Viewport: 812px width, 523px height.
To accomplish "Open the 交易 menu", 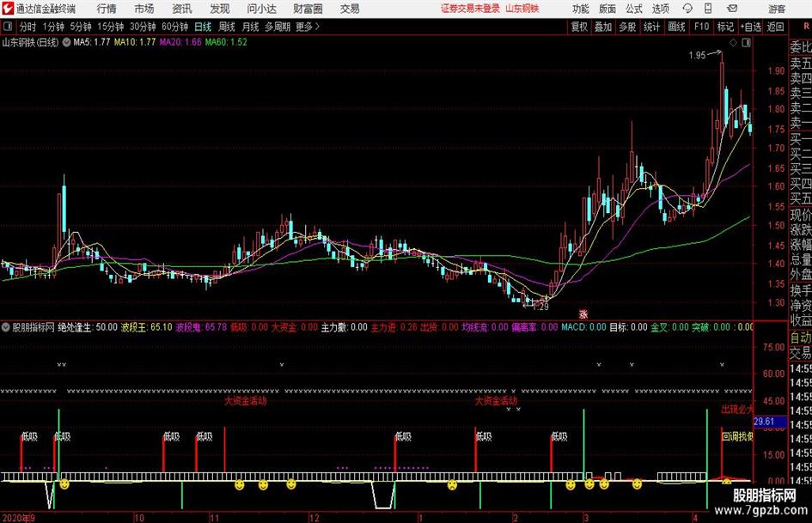I will click(x=350, y=9).
